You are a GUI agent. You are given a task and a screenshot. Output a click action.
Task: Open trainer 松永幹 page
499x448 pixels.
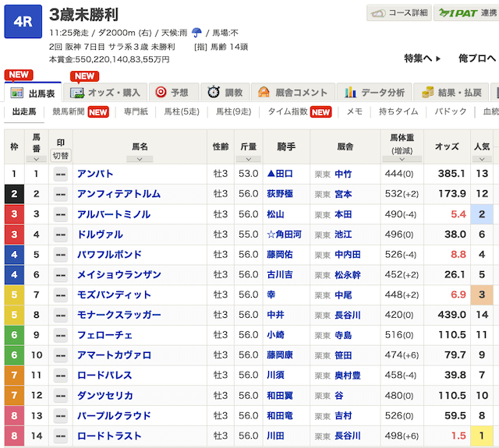(x=348, y=275)
